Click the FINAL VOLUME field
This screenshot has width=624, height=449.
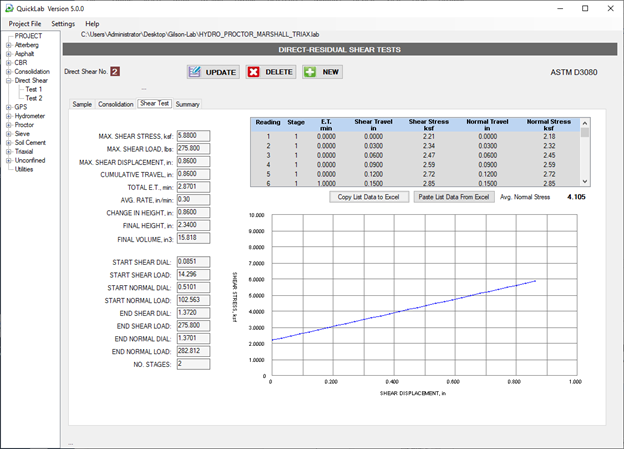[x=193, y=238]
